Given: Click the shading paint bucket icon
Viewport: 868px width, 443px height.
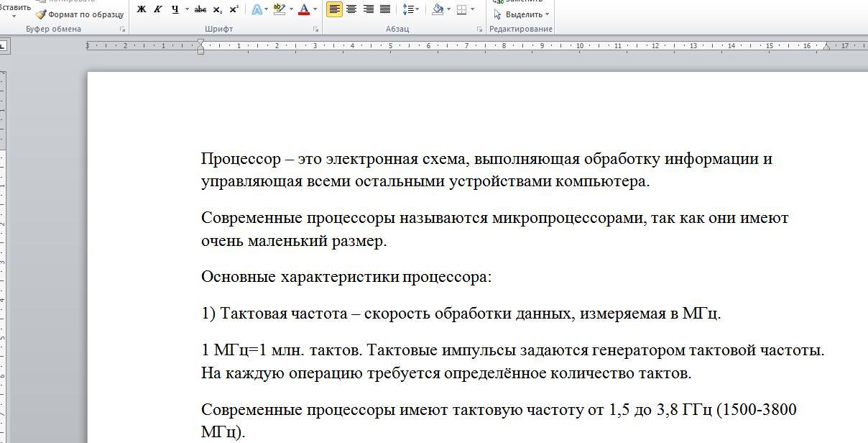Looking at the screenshot, I should tap(437, 9).
